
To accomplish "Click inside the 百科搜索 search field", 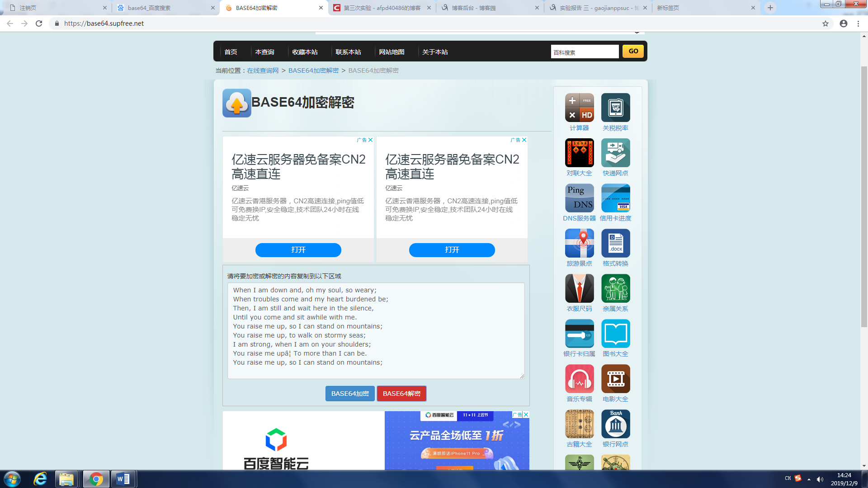I will point(584,52).
